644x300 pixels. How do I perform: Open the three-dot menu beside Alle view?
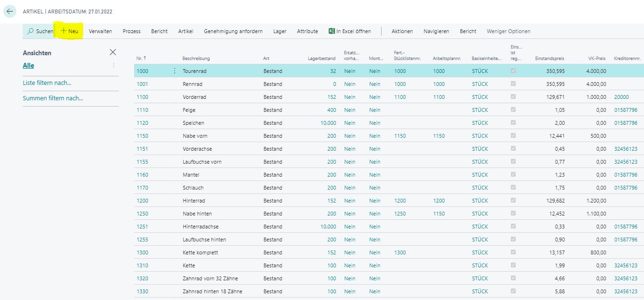coord(114,65)
